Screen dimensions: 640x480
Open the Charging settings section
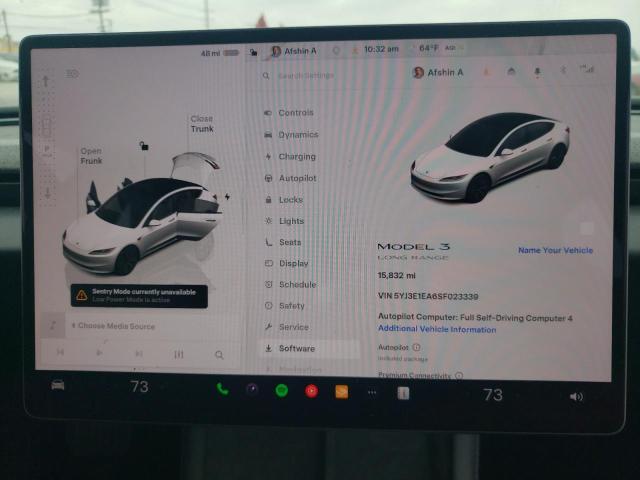[296, 157]
